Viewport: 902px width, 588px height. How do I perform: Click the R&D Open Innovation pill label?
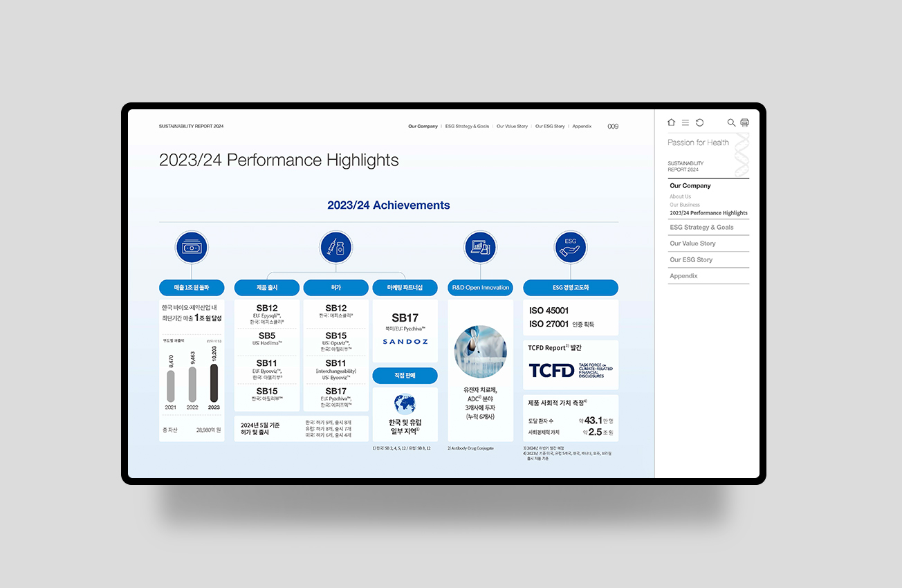[x=481, y=287]
